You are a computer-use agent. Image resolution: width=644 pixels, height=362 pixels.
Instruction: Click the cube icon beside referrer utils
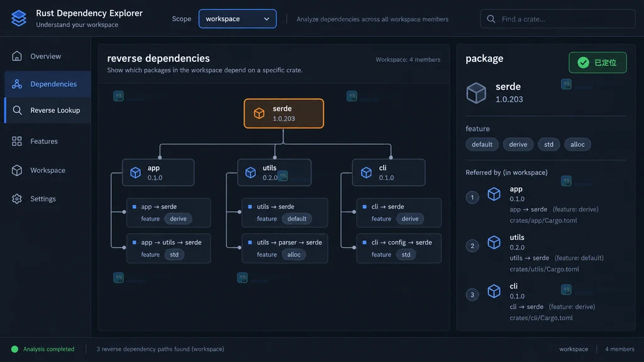click(x=494, y=242)
